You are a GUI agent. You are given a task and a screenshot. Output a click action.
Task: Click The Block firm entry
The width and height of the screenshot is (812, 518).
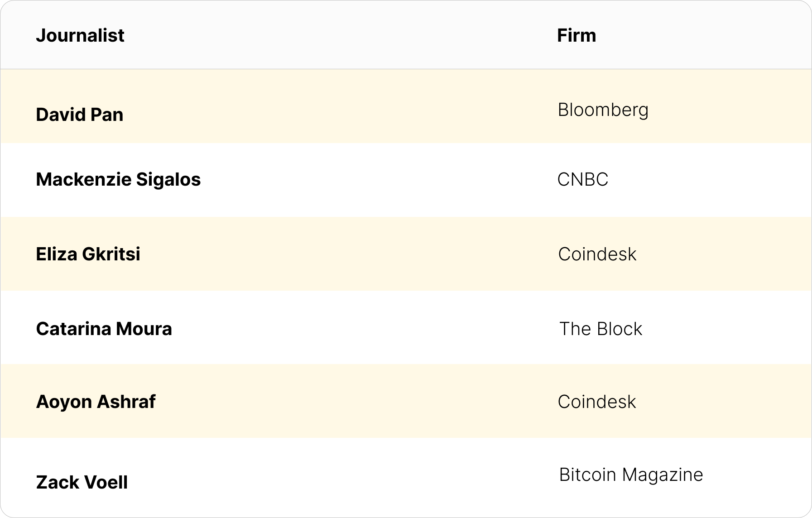601,329
